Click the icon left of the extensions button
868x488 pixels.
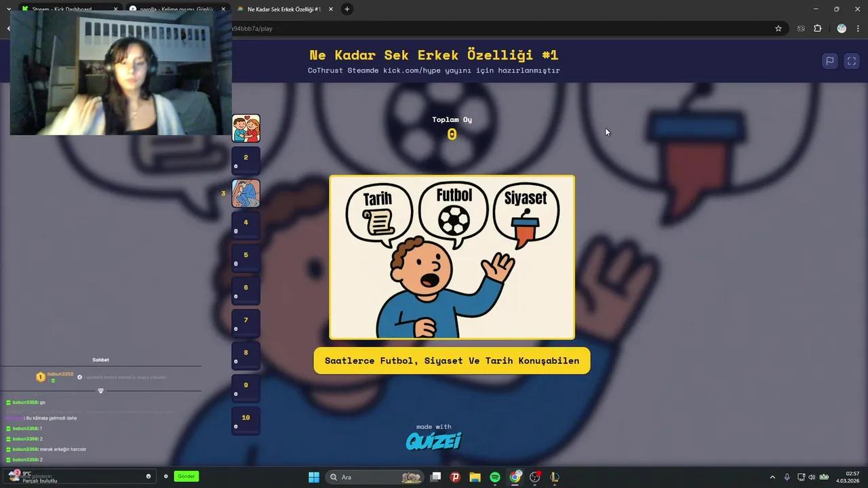pos(802,28)
